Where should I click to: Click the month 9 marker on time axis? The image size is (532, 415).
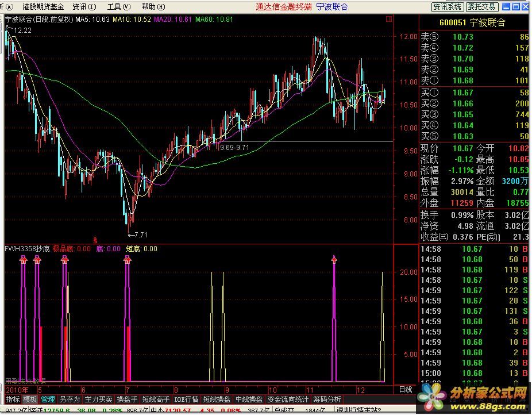pyautogui.click(x=228, y=390)
